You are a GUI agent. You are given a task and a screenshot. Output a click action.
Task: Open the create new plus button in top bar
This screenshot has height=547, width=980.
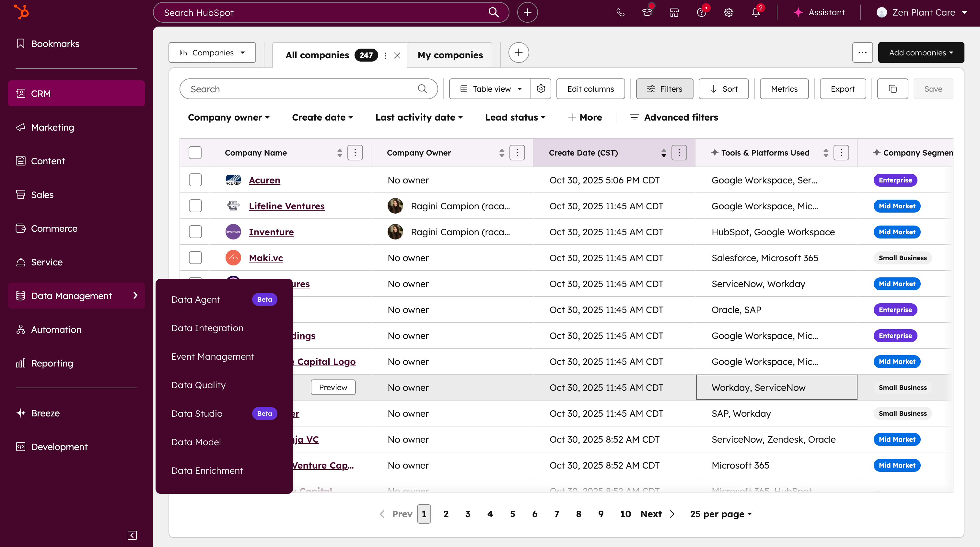[527, 12]
